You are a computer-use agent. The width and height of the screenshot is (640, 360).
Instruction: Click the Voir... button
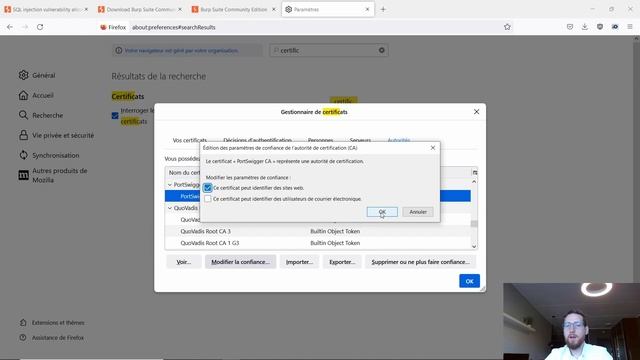[184, 262]
